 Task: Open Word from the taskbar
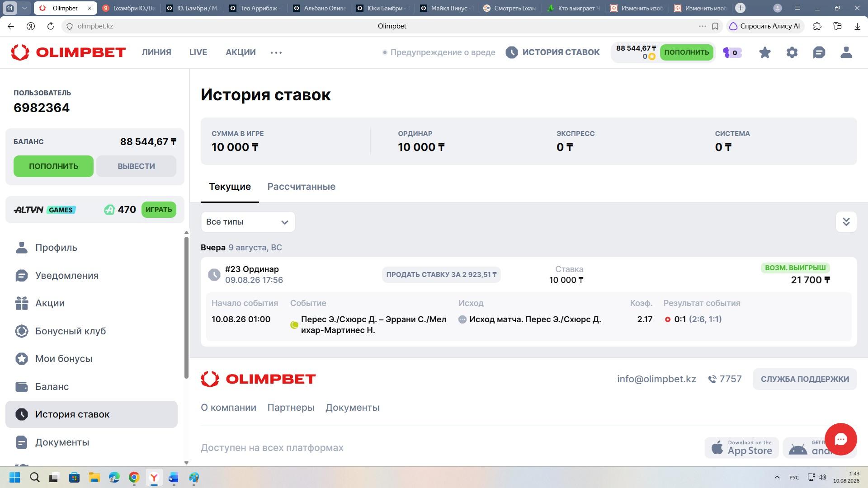[x=174, y=478]
